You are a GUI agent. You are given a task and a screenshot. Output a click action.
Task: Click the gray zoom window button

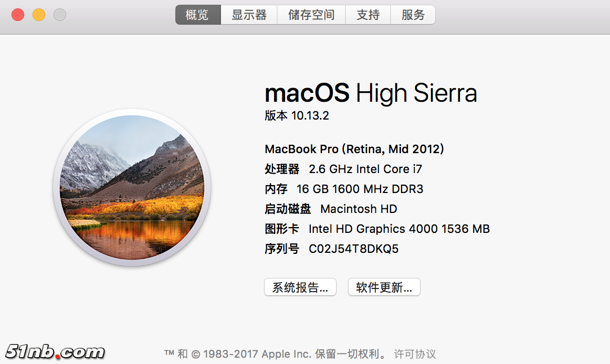coord(60,15)
